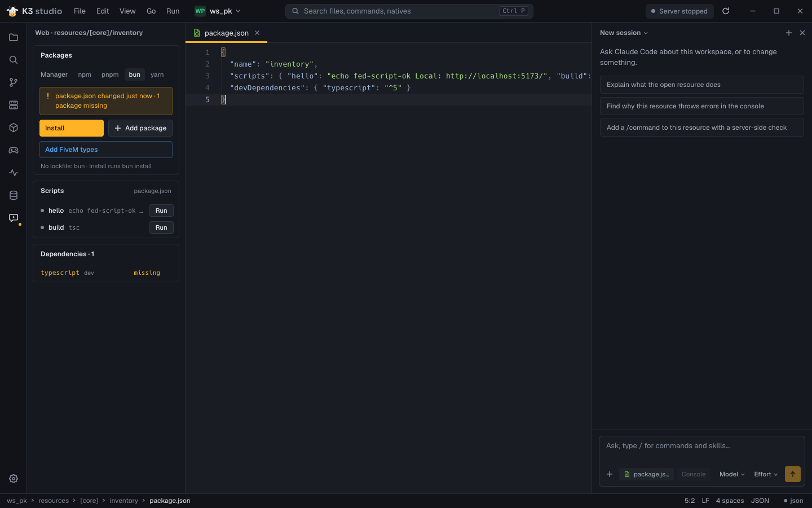This screenshot has width=812, height=508.
Task: Choose 'Explain what the open resource does' suggestion
Action: [x=702, y=85]
